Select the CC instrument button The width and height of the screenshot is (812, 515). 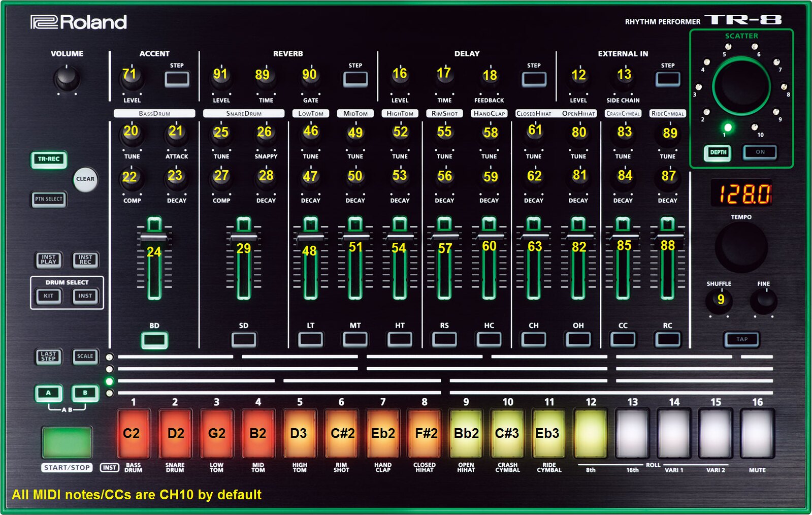click(623, 340)
